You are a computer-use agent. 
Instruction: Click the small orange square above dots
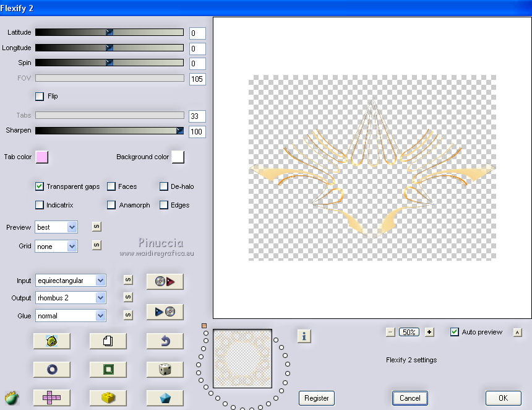[x=204, y=326]
